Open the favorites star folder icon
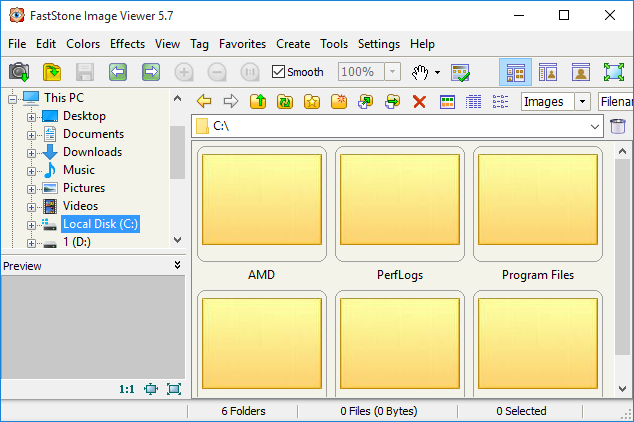Viewport: 634px width, 422px height. [x=312, y=101]
